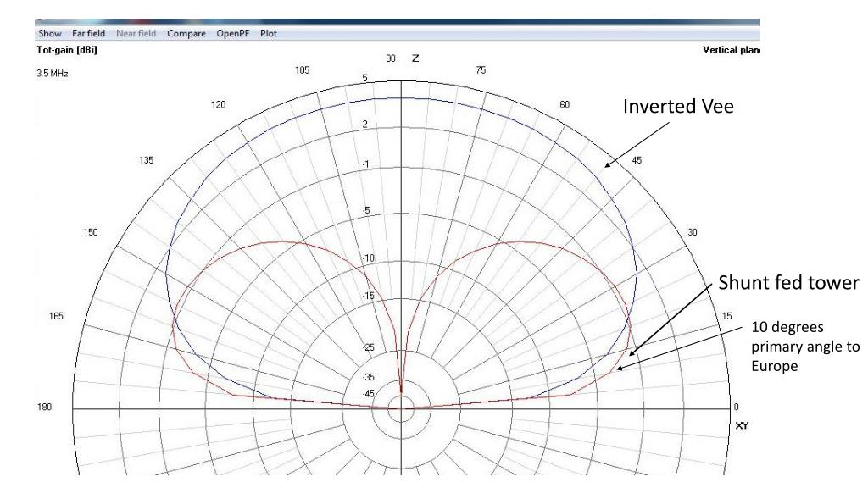This screenshot has height=488, width=868.
Task: Click the 90 degree angle label
Action: click(391, 58)
